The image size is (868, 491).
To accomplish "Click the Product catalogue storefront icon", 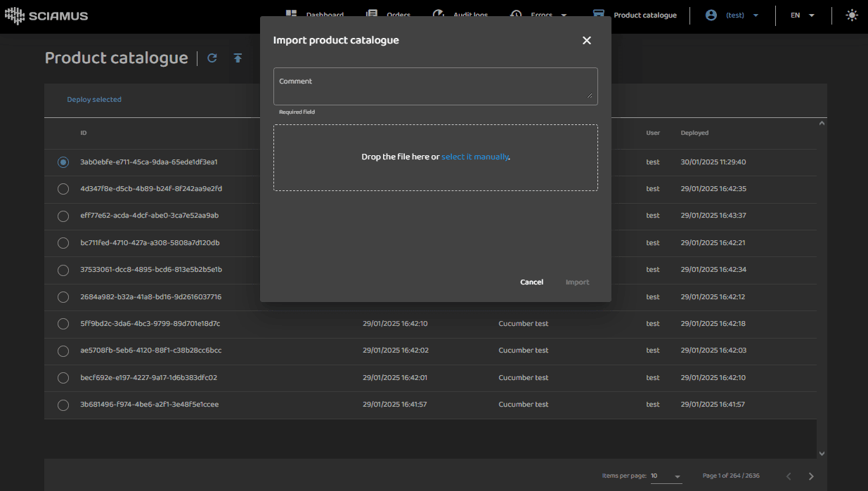I will 599,14.
